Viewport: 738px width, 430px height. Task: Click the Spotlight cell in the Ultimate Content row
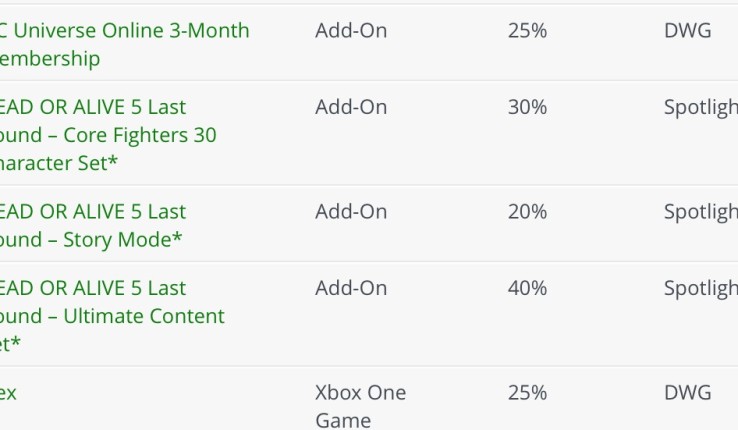click(x=700, y=288)
